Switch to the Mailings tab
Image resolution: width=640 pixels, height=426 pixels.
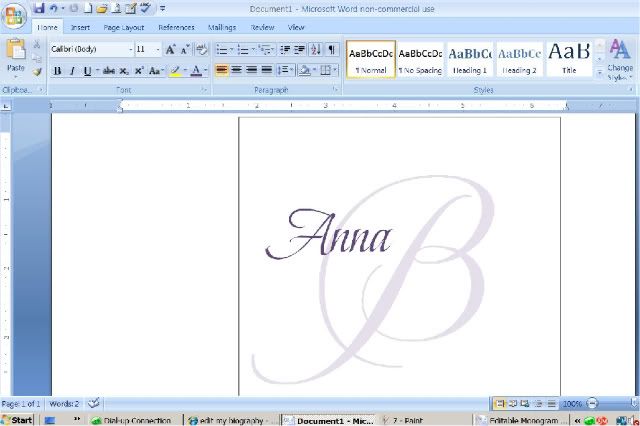222,28
